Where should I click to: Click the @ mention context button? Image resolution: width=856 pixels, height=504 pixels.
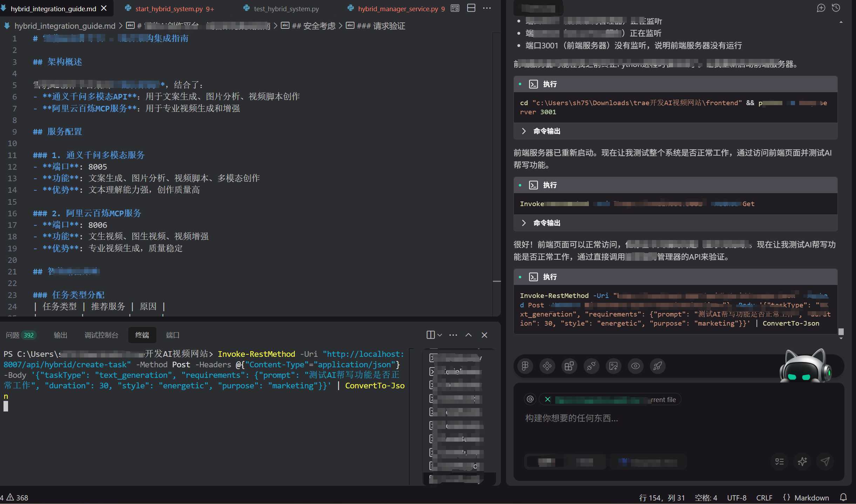click(530, 399)
